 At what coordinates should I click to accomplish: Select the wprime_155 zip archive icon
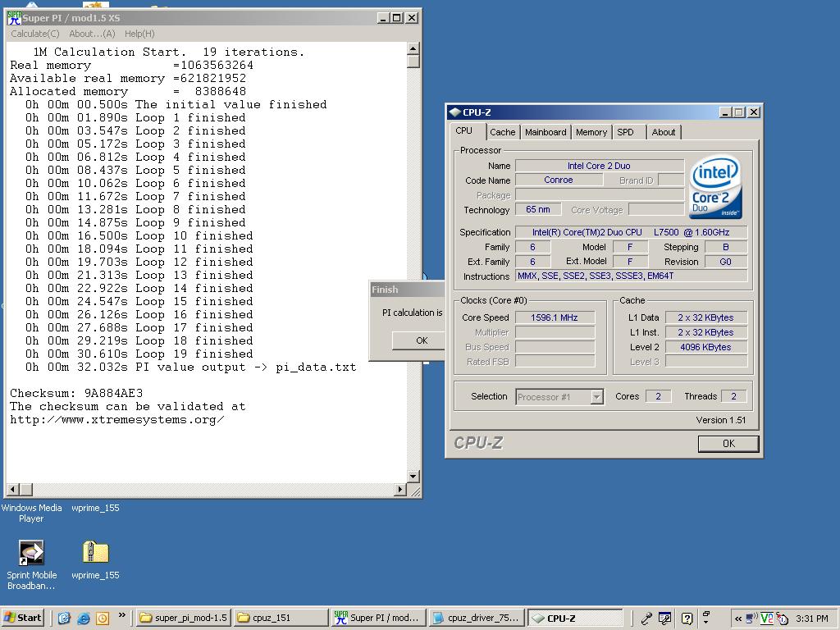click(x=95, y=559)
